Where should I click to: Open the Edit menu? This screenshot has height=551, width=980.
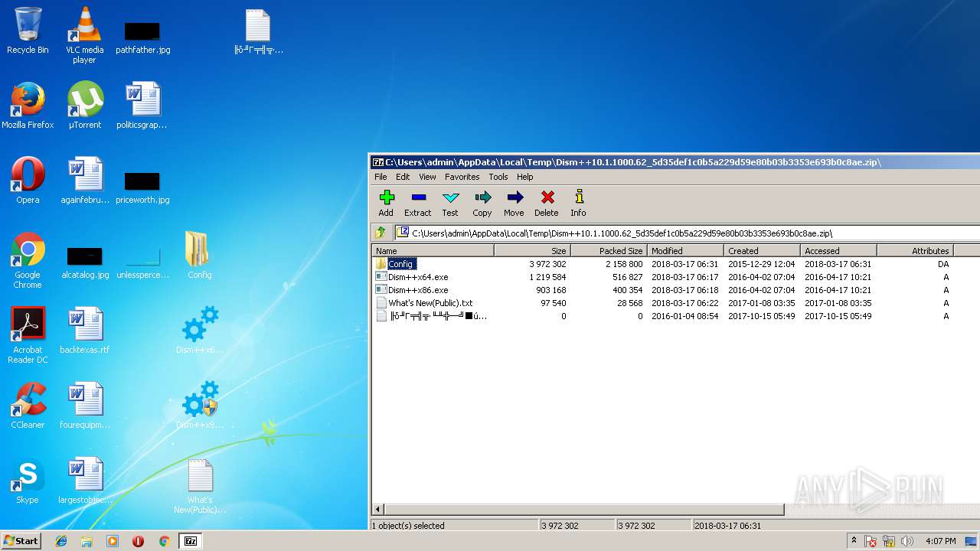(403, 177)
